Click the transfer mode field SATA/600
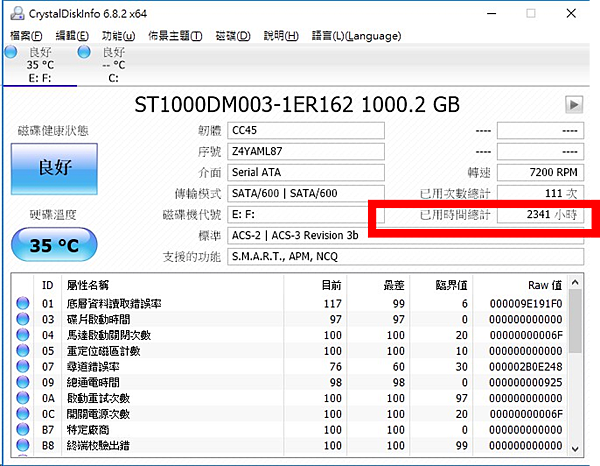Image resolution: width=600 pixels, height=466 pixels. point(306,194)
